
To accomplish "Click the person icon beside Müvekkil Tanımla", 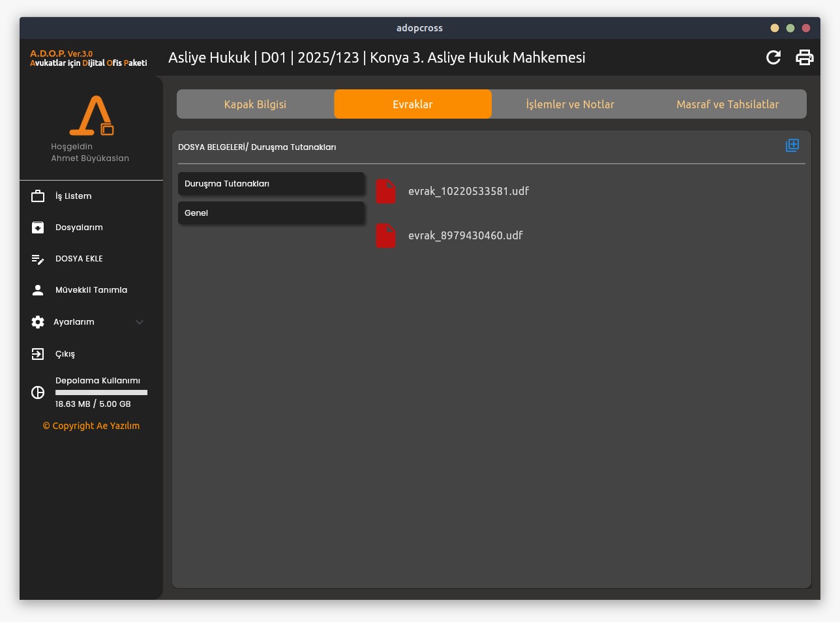I will [38, 290].
